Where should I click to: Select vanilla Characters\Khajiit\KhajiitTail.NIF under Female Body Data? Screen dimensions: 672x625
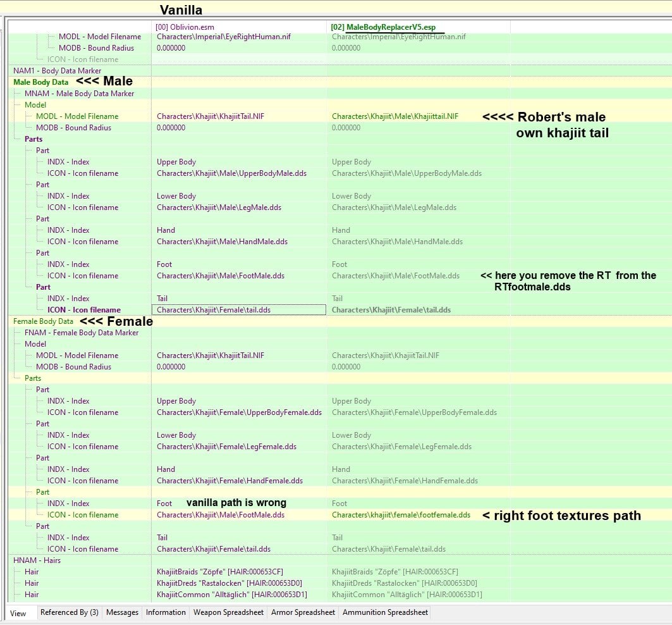[211, 355]
